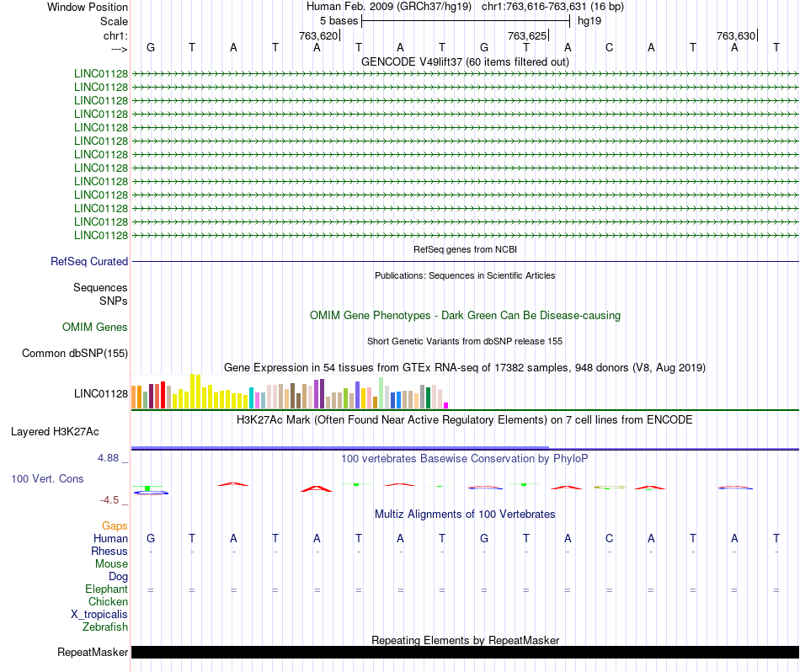Click the red GTEx expression bar
Screen dimensions: 800x672
point(163,395)
